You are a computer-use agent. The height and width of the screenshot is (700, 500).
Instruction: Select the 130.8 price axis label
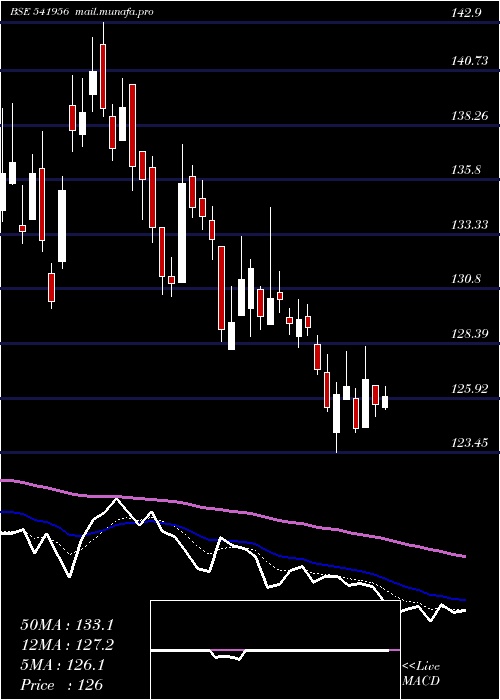tap(466, 279)
